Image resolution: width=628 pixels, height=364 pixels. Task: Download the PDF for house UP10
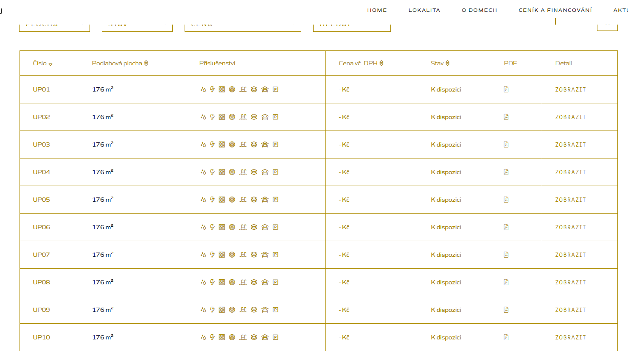506,337
